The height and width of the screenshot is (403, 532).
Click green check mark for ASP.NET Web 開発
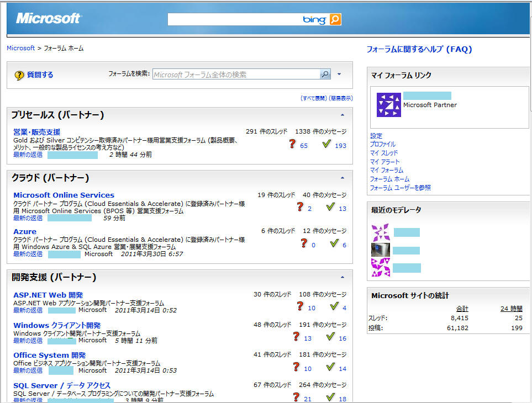click(x=334, y=306)
